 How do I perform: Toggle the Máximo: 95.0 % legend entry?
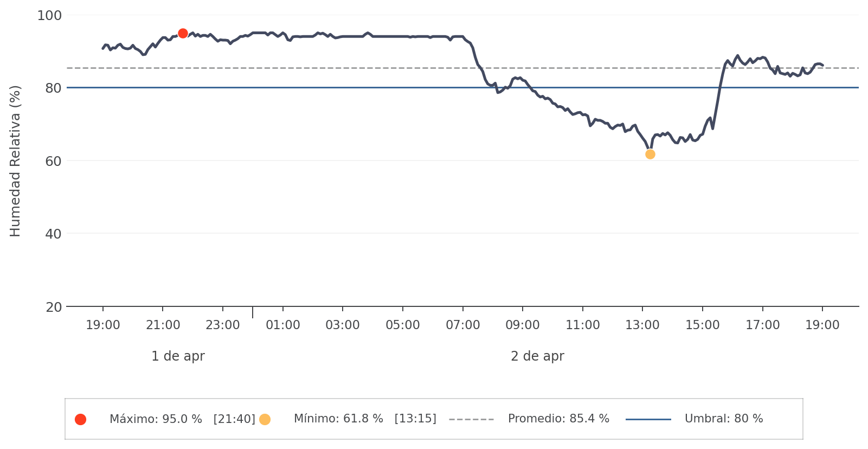click(182, 419)
